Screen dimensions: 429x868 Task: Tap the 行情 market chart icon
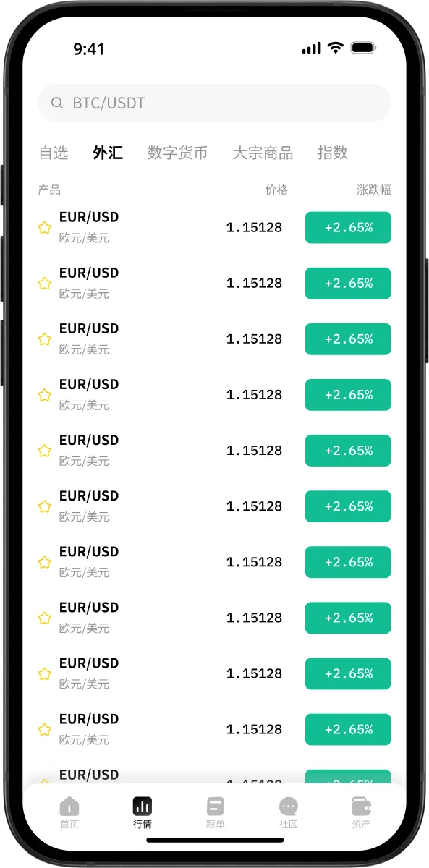click(143, 806)
